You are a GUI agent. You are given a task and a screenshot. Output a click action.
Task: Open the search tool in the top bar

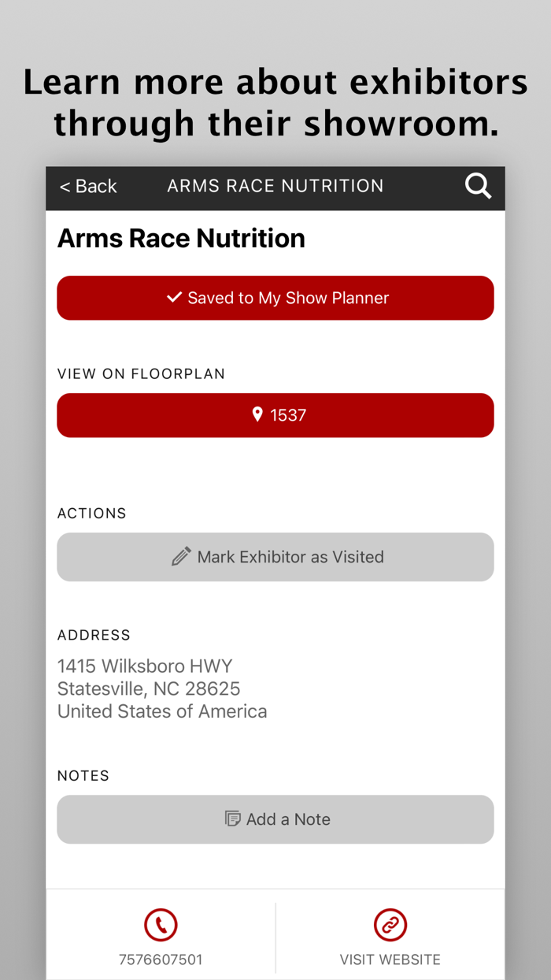click(478, 187)
